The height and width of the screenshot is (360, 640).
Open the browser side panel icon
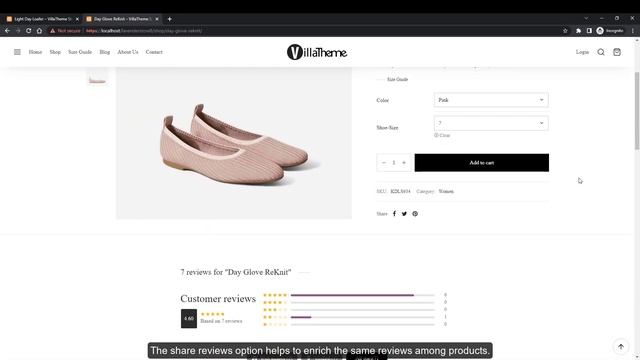[589, 31]
